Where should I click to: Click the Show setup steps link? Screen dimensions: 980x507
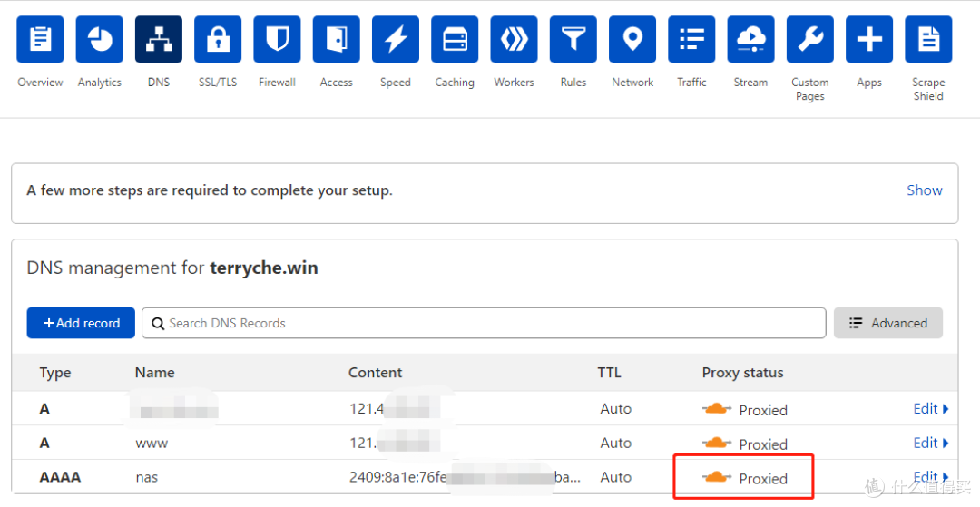click(x=925, y=190)
